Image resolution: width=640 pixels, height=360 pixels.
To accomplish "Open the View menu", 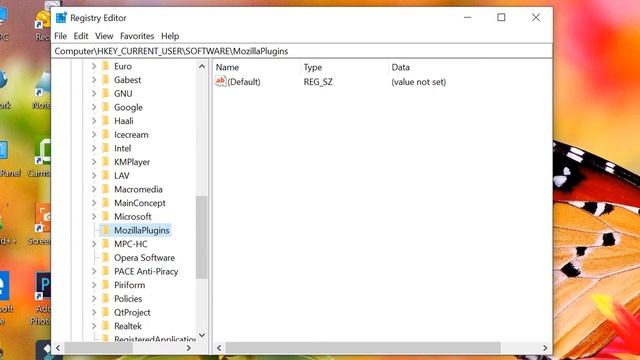I will click(104, 36).
